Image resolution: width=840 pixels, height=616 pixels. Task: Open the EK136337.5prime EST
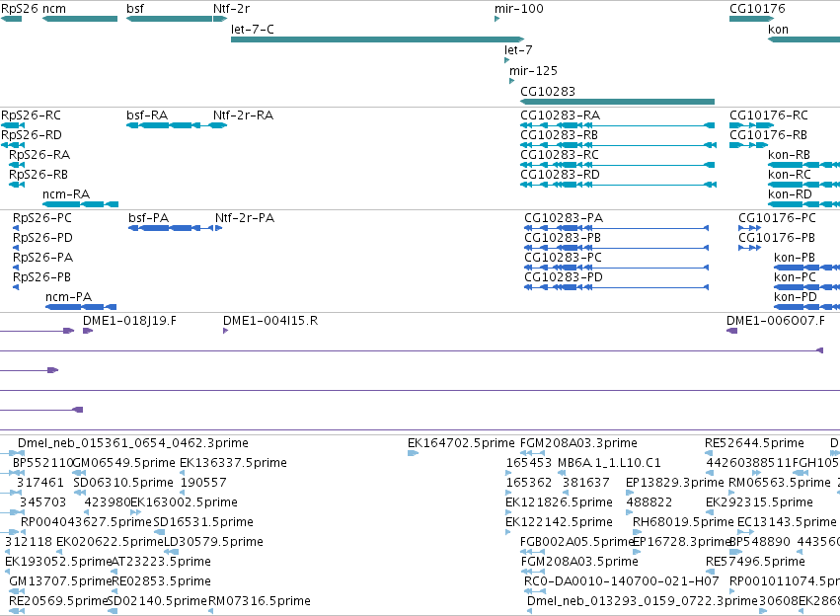(x=233, y=463)
